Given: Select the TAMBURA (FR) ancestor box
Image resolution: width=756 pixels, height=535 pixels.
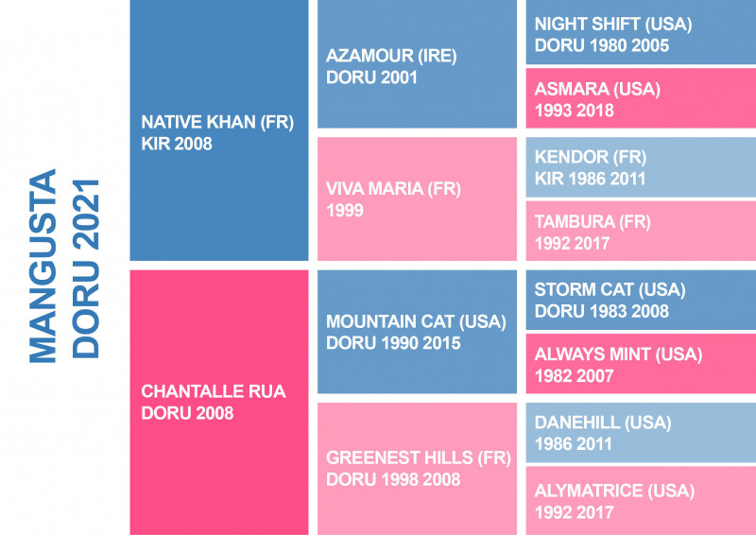Looking at the screenshot, I should click(x=641, y=231).
